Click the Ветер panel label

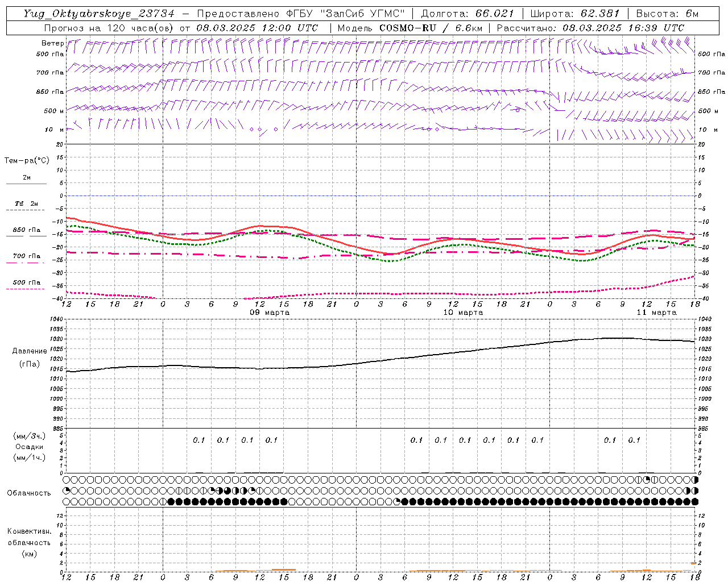click(52, 43)
